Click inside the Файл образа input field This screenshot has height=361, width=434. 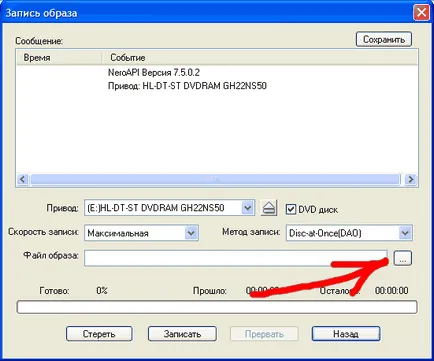236,258
